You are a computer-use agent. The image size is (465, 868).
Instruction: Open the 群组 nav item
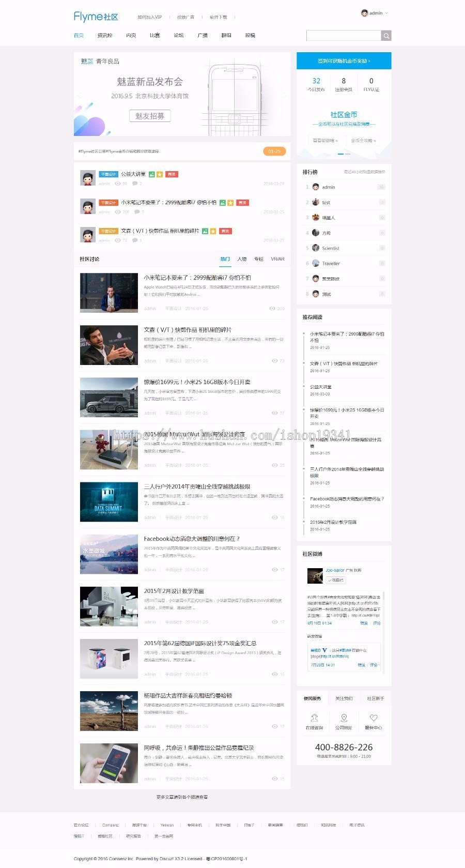click(x=226, y=36)
